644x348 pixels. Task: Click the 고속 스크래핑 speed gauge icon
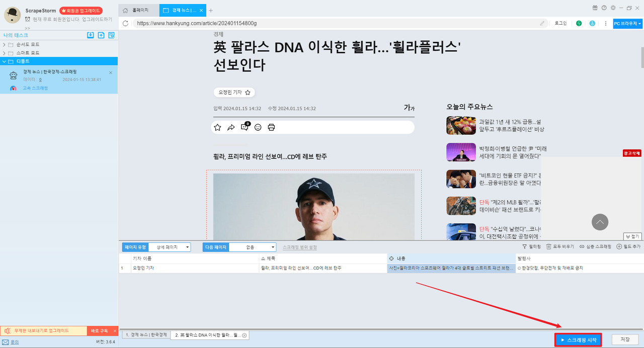click(14, 88)
